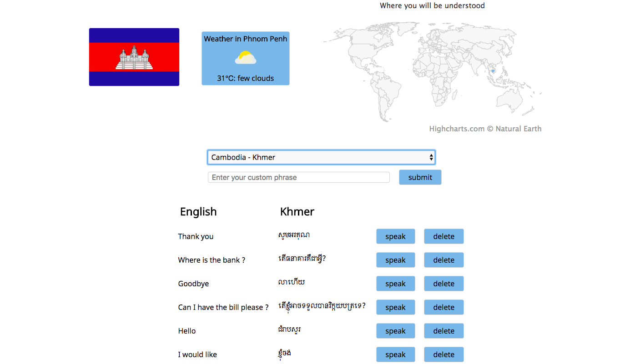Speak the 'Where is the bank ?' translation
The image size is (640, 364).
click(x=395, y=260)
